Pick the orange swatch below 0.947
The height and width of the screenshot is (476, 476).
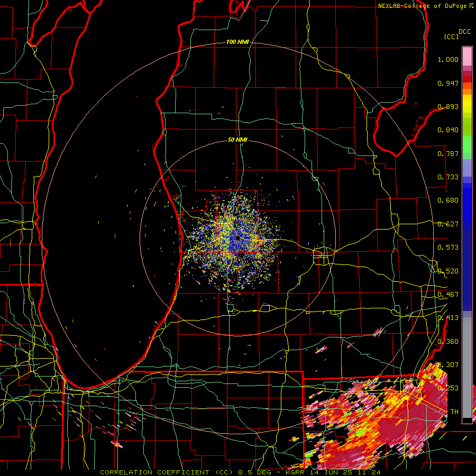pyautogui.click(x=467, y=91)
